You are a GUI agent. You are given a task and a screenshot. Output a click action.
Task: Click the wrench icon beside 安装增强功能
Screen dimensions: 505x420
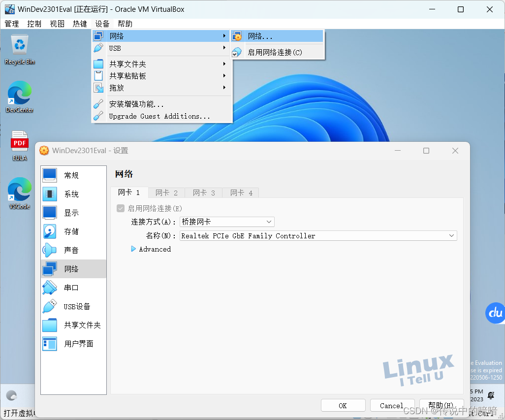coord(98,104)
